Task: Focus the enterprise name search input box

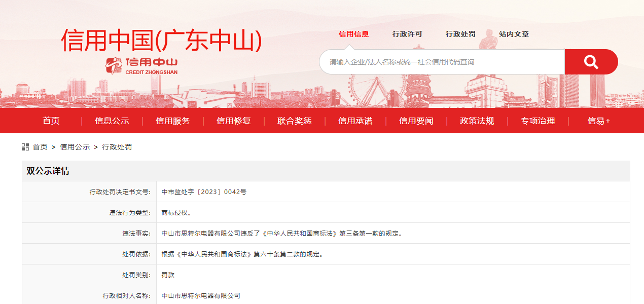Action: pos(442,62)
